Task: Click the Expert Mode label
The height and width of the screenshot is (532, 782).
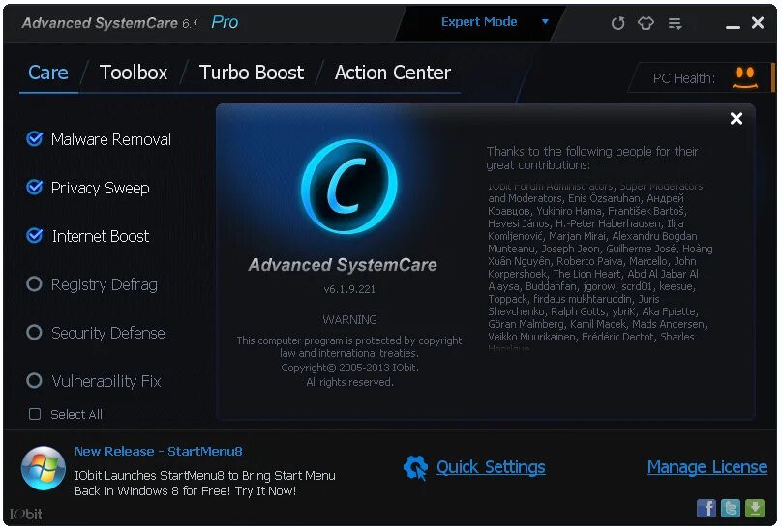Action: pos(479,22)
